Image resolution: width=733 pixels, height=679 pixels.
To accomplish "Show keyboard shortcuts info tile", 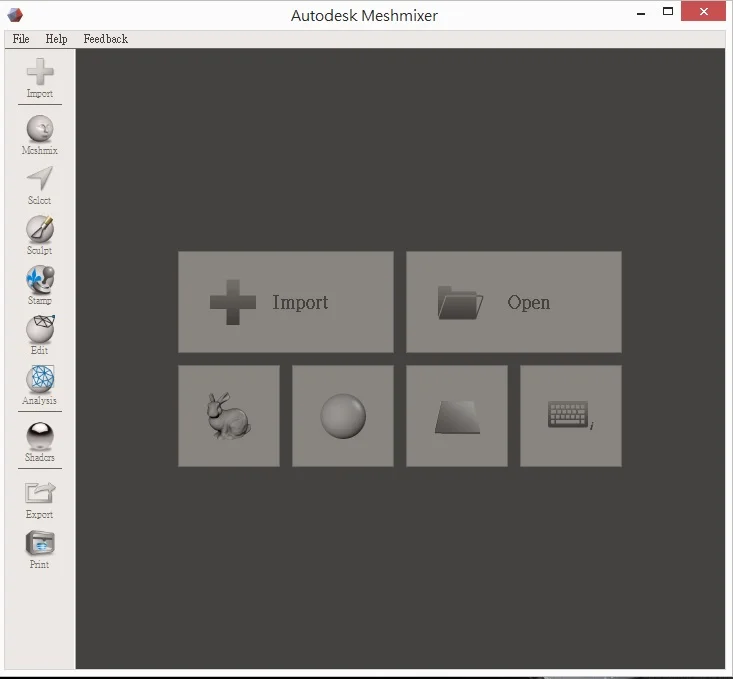I will pyautogui.click(x=571, y=416).
